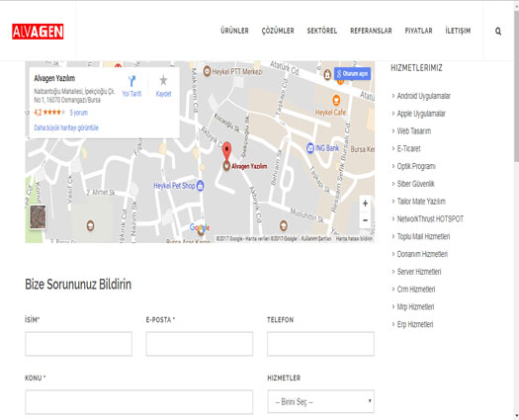The image size is (519, 420).
Task: Open E-Ticaret service link
Action: point(409,148)
